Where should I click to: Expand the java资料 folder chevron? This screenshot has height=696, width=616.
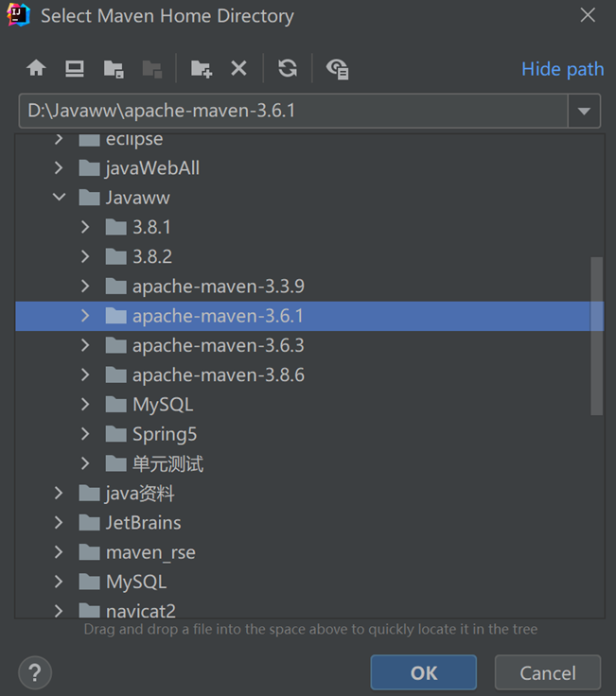point(59,493)
